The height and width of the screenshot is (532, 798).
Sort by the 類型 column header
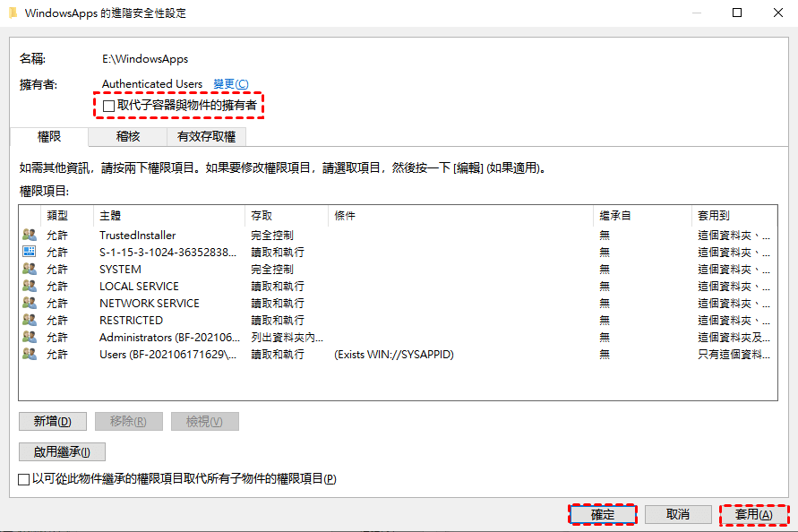tap(67, 215)
